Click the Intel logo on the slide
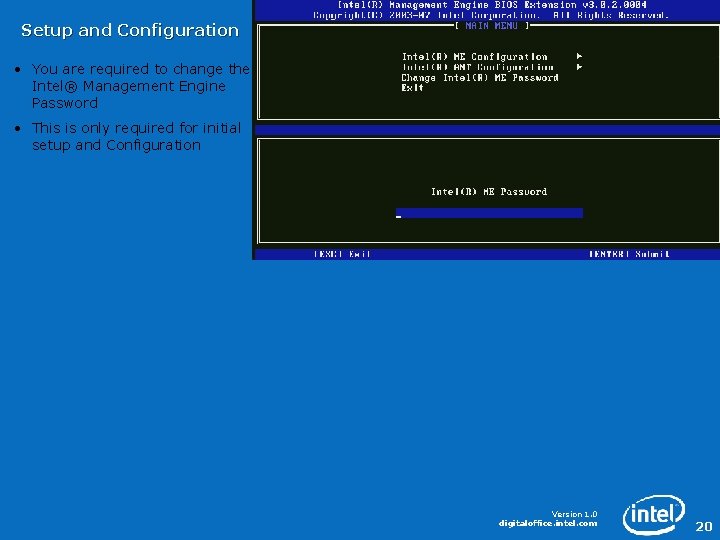 (x=654, y=514)
